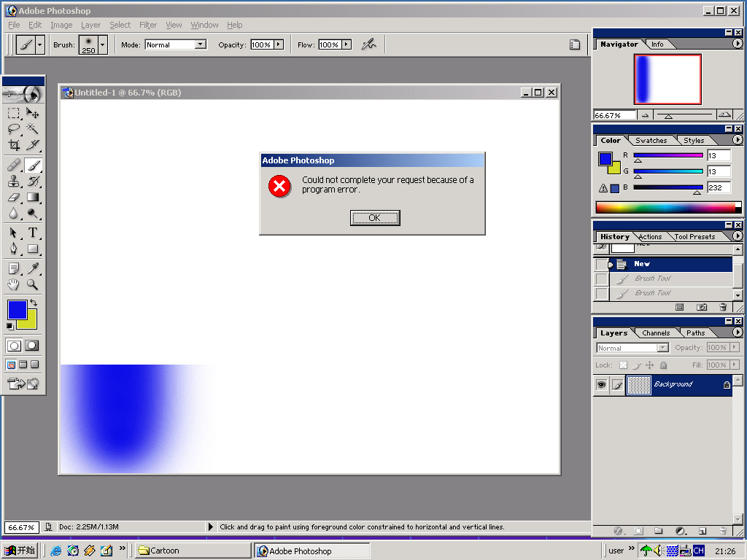Select the Healing Brush tool
Screen dimensions: 747x560
[13, 166]
